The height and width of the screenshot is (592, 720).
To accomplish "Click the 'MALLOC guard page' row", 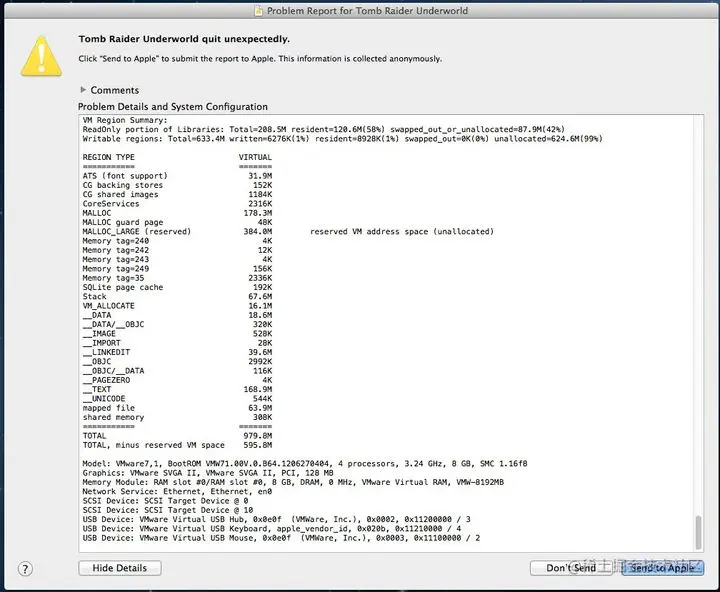I will (x=177, y=222).
